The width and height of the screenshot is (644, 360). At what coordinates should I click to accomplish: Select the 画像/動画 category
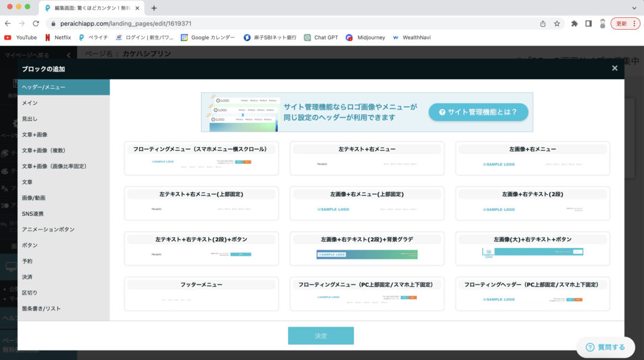[64, 198]
